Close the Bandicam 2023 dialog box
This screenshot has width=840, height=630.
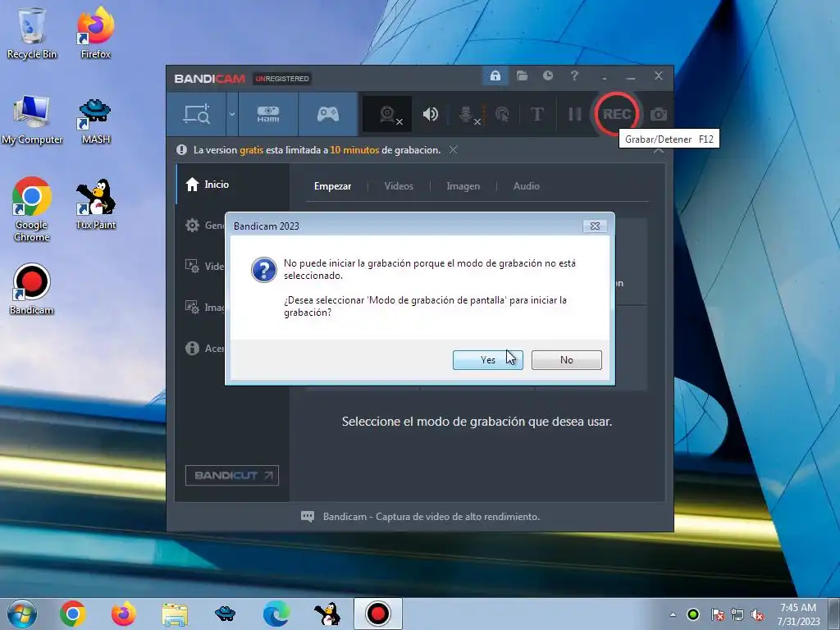point(595,226)
